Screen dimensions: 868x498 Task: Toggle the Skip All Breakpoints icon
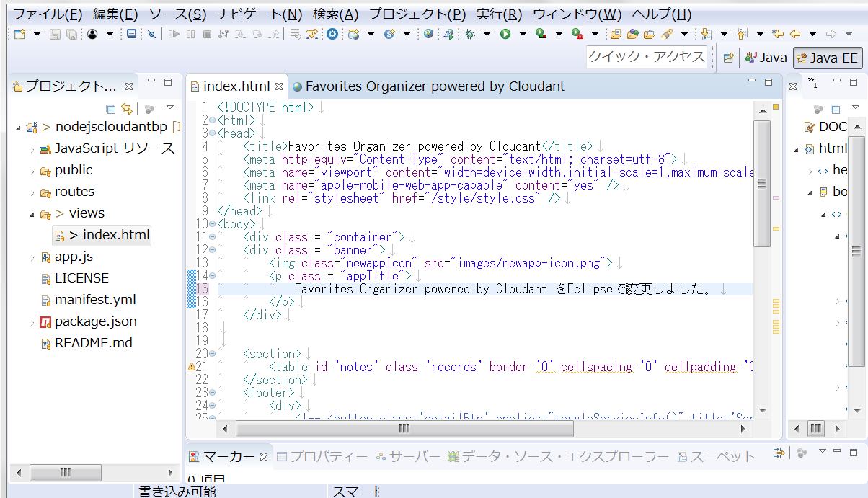(x=151, y=34)
